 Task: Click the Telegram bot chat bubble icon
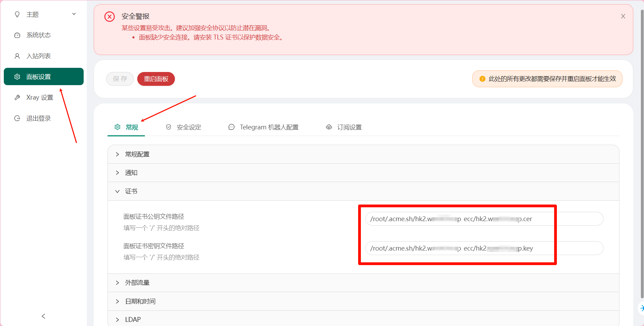pos(231,127)
